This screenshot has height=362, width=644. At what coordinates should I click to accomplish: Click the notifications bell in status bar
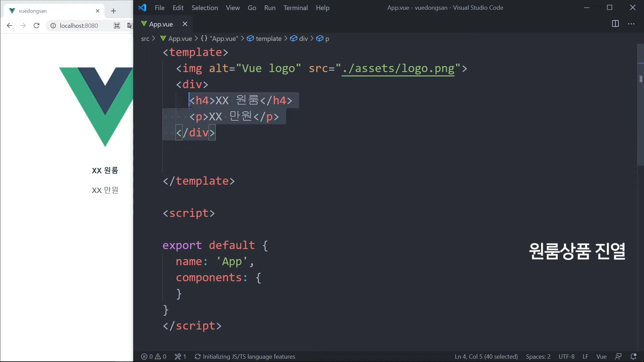click(633, 356)
